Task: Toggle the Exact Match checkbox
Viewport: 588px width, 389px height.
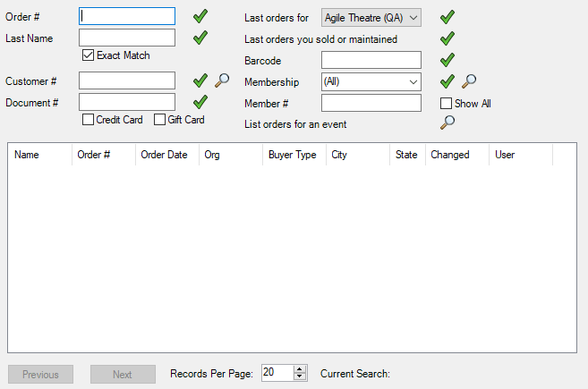Action: (88, 55)
